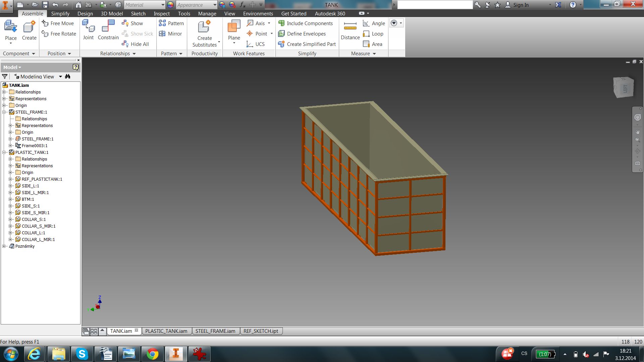The height and width of the screenshot is (362, 644).
Task: Switch to PLASTIC_TANK.iam document tab
Action: [166, 331]
